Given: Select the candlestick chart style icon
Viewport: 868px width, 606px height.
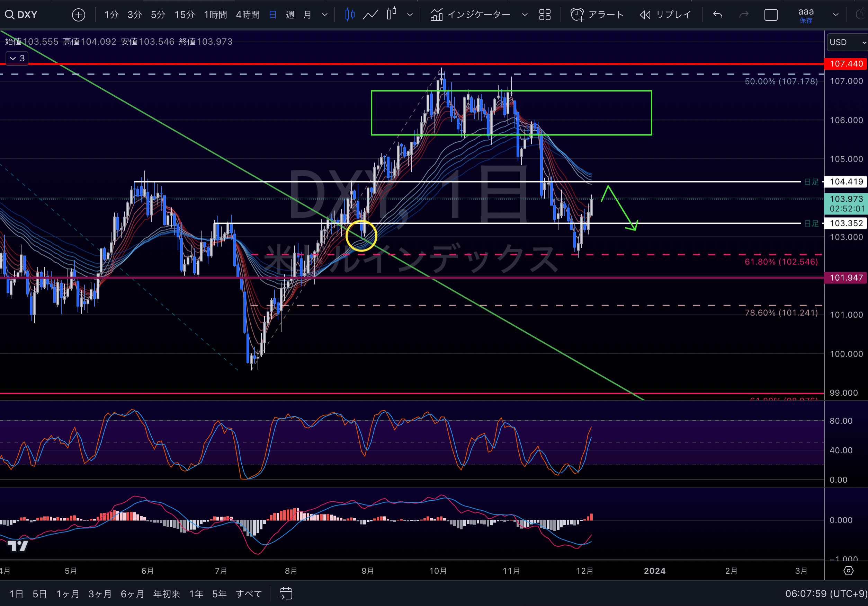Looking at the screenshot, I should 350,15.
